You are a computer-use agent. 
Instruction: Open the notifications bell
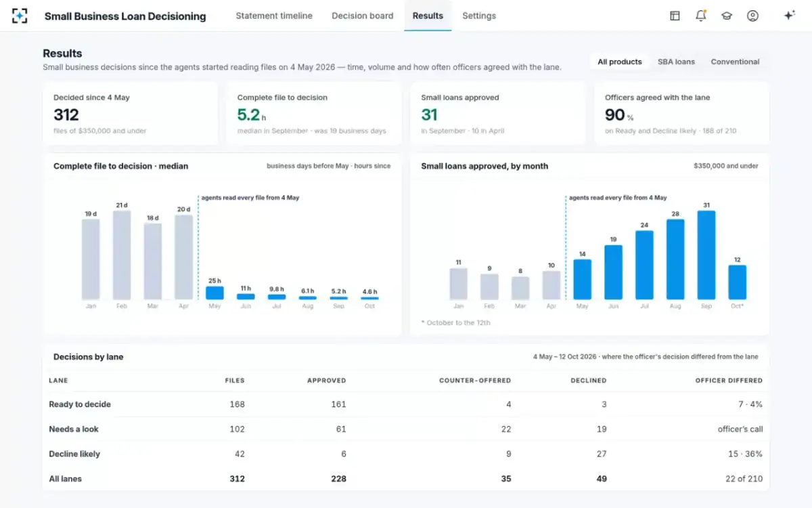point(700,16)
